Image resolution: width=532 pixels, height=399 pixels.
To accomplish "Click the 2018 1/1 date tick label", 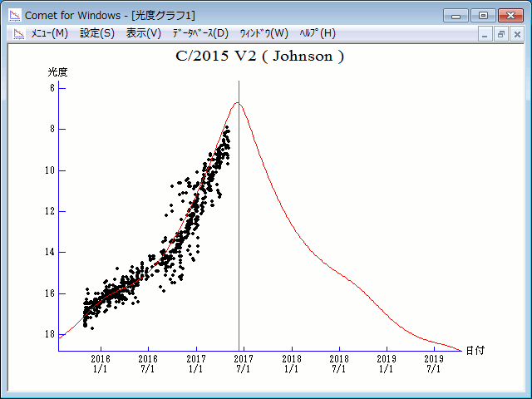I will coord(291,363).
